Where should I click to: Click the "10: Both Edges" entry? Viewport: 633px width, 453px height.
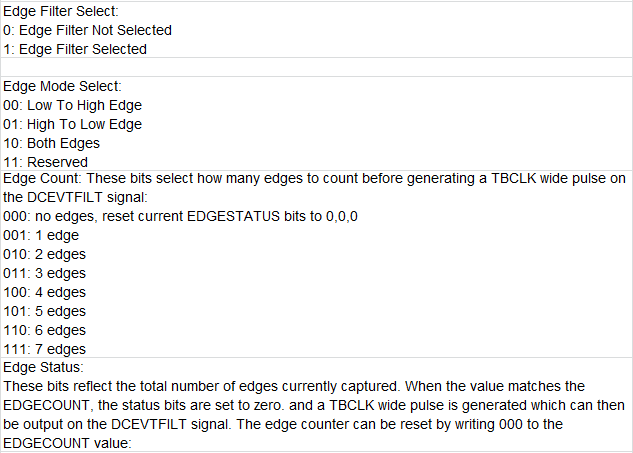click(x=51, y=143)
